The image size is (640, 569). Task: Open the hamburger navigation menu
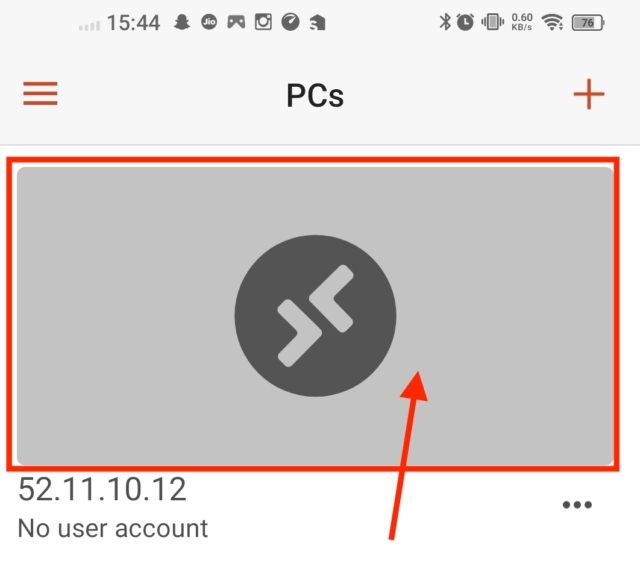(40, 93)
